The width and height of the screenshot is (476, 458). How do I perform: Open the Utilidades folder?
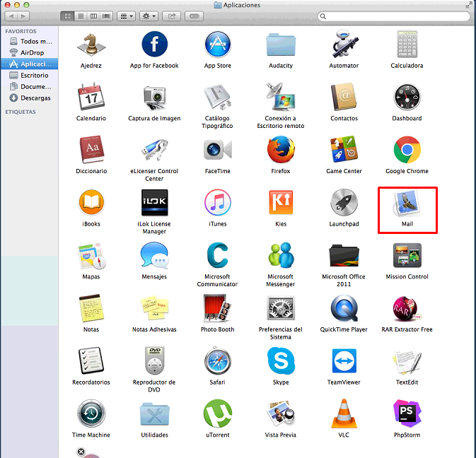[x=154, y=414]
